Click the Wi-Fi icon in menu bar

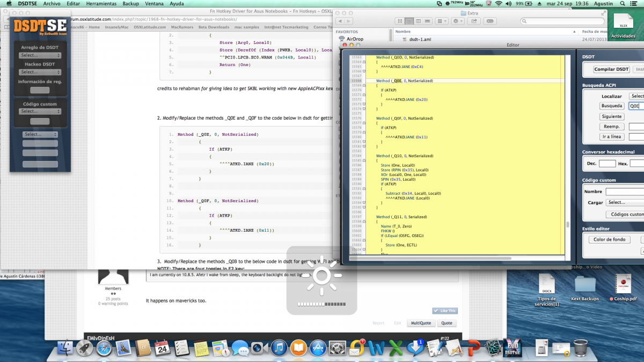(x=499, y=3)
